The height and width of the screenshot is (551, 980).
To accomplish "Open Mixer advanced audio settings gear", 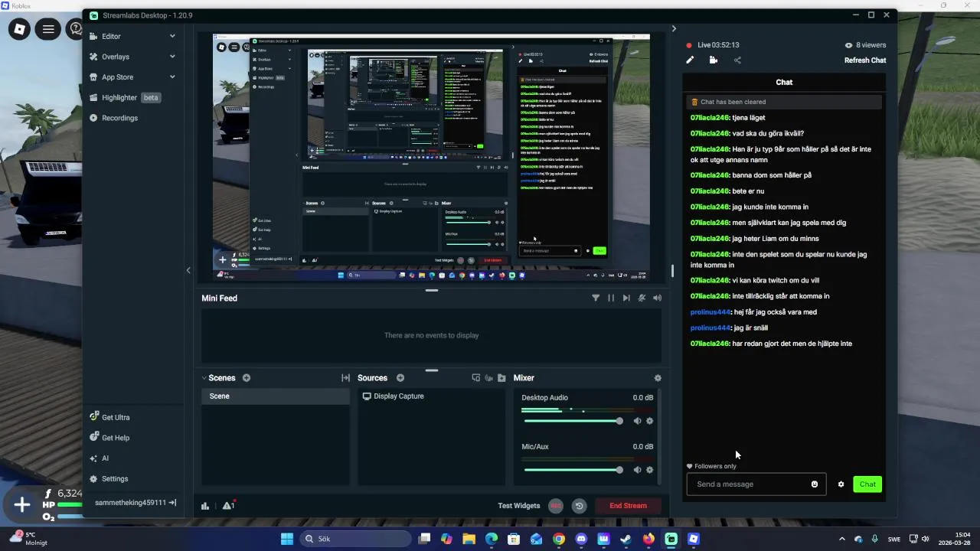I will tap(658, 378).
